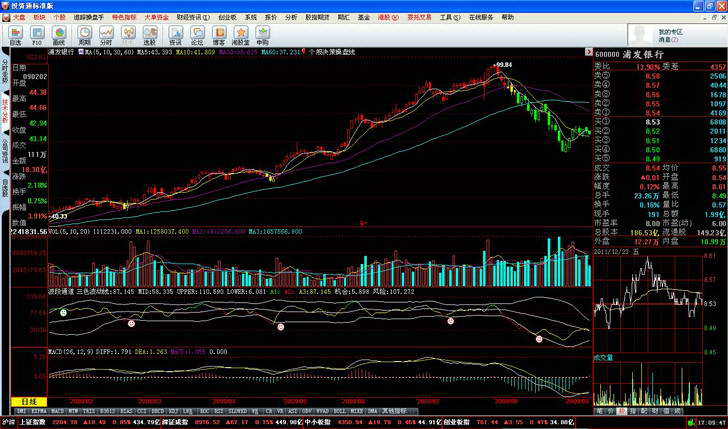Select the TRIX indicator tab

click(x=88, y=411)
